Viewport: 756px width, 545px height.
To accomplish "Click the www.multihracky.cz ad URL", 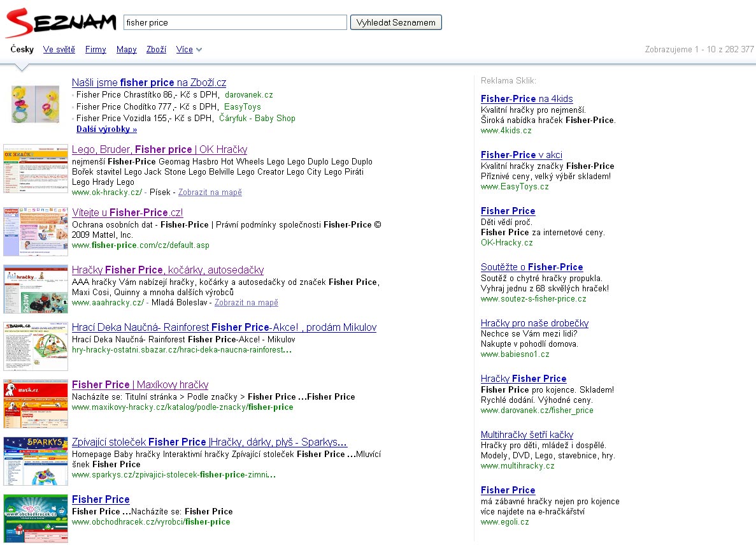I will pos(517,466).
